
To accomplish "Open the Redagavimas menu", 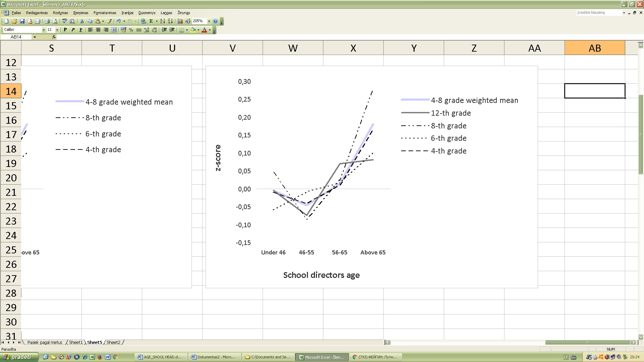I will (x=37, y=13).
